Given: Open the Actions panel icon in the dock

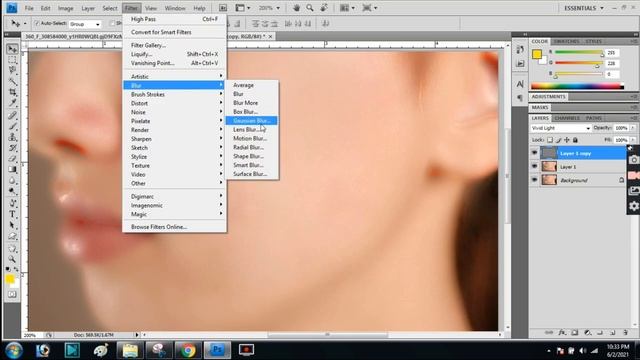Looking at the screenshot, I should point(520,64).
